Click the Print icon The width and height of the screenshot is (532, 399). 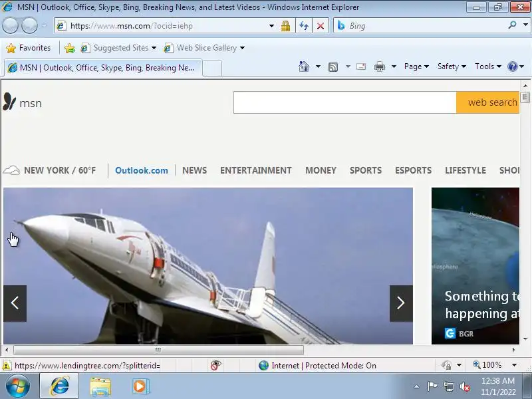(x=379, y=66)
